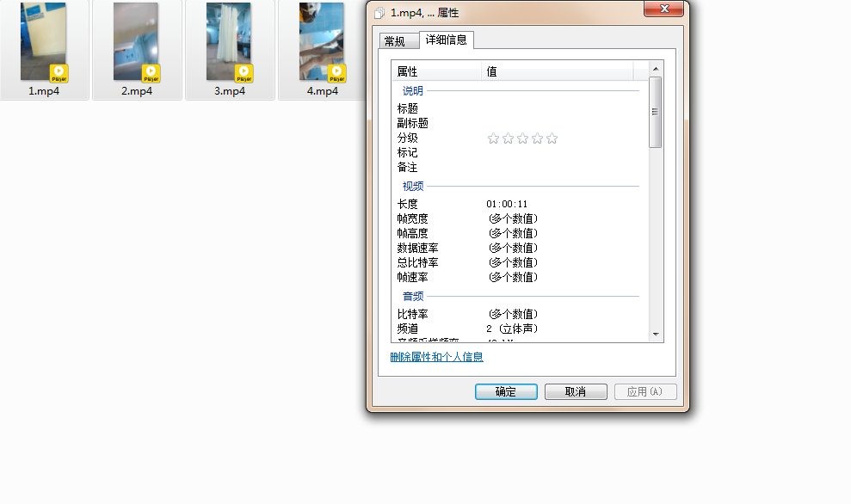Viewport: 851px width, 504px height.
Task: Click the 帧高度 property row
Action: pyautogui.click(x=520, y=233)
